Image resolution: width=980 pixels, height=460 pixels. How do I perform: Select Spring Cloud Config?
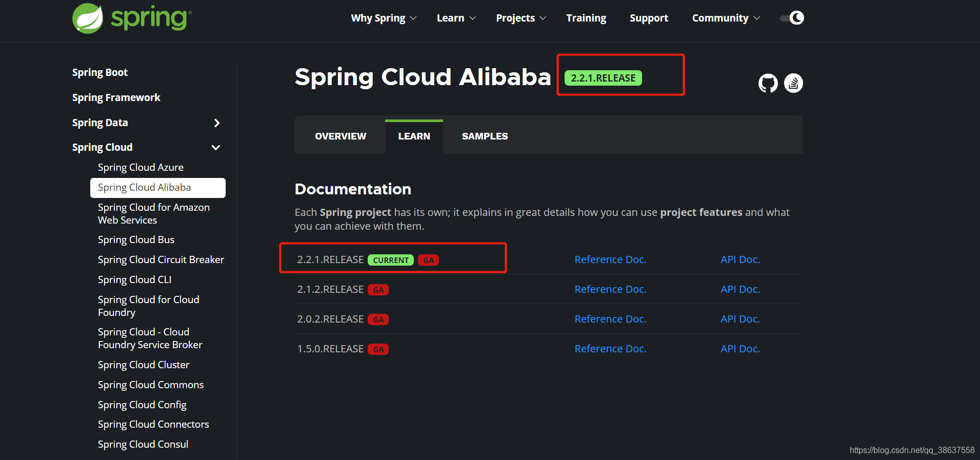point(142,405)
